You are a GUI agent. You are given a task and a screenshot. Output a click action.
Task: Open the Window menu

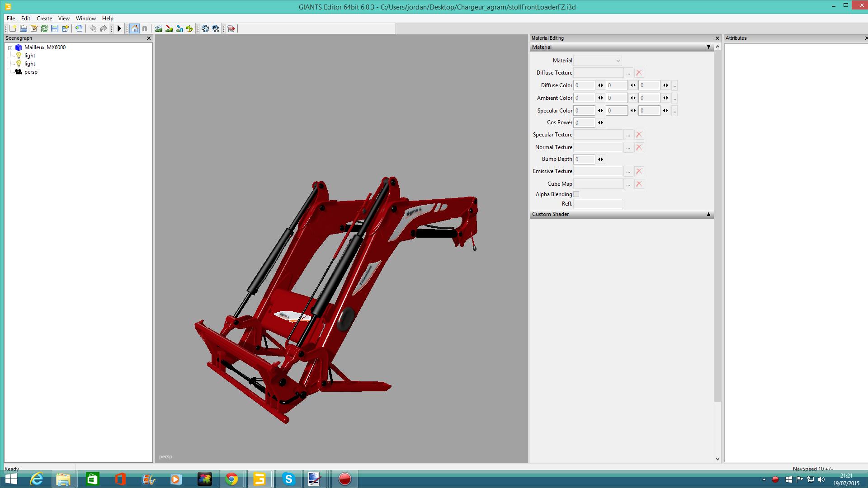85,19
